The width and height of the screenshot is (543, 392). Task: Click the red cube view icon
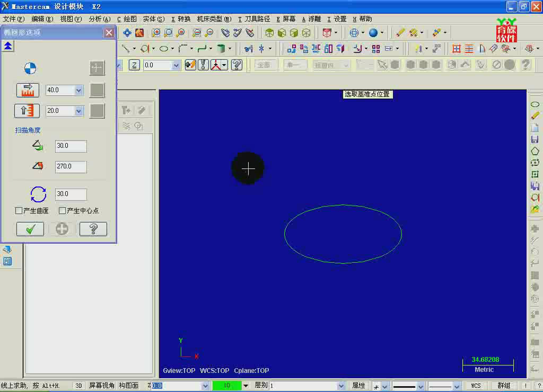click(327, 33)
